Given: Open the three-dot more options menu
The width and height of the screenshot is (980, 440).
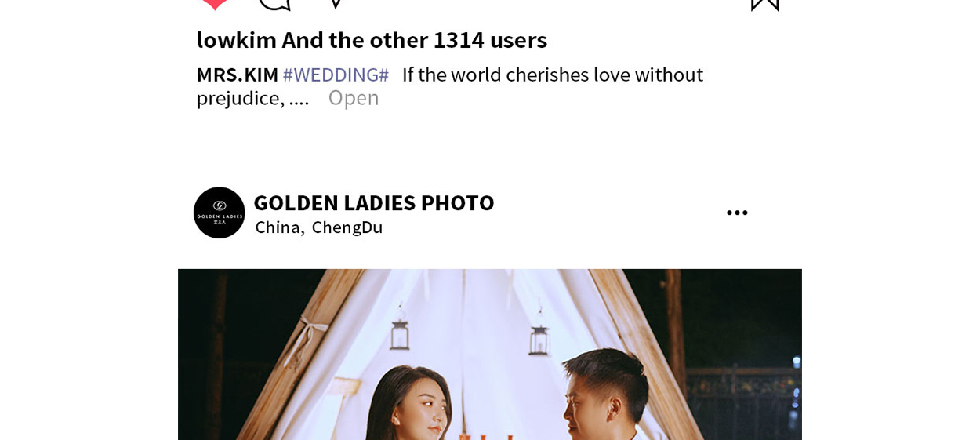Looking at the screenshot, I should click(x=737, y=213).
